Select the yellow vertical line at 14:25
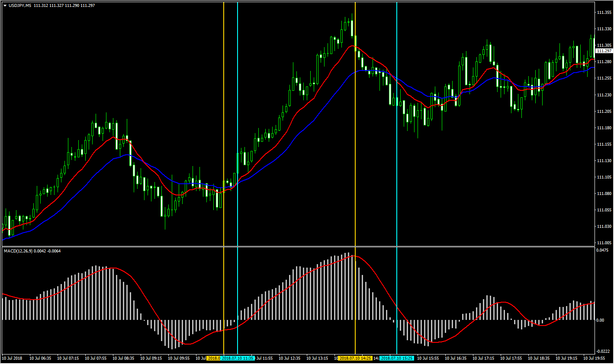 click(355, 178)
